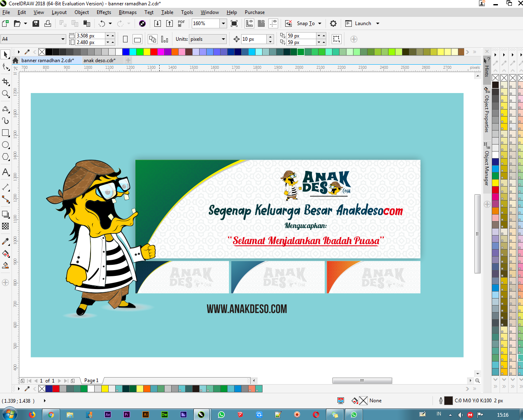Click the no-color X swatch top palette

coord(42,52)
